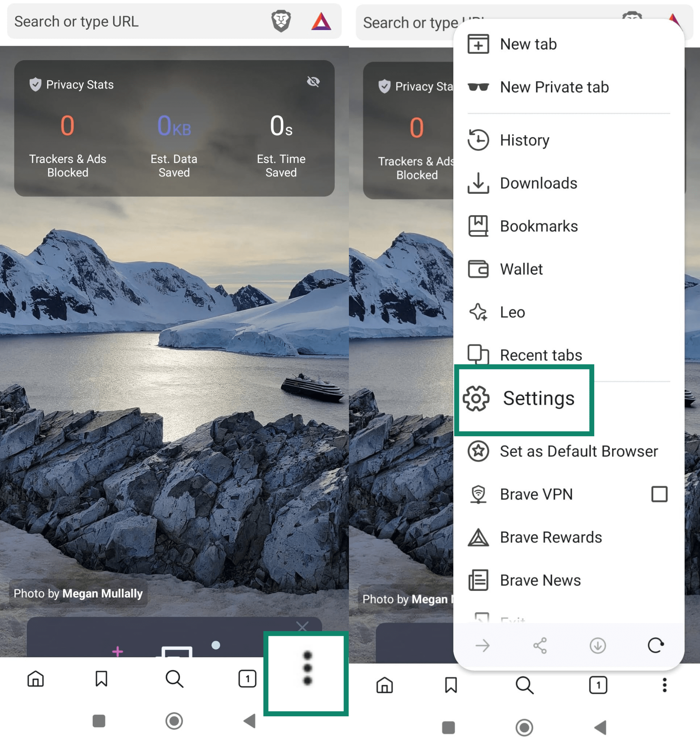Open the search icon in bottom bar
Screen dimensions: 700x742
[x=174, y=679]
